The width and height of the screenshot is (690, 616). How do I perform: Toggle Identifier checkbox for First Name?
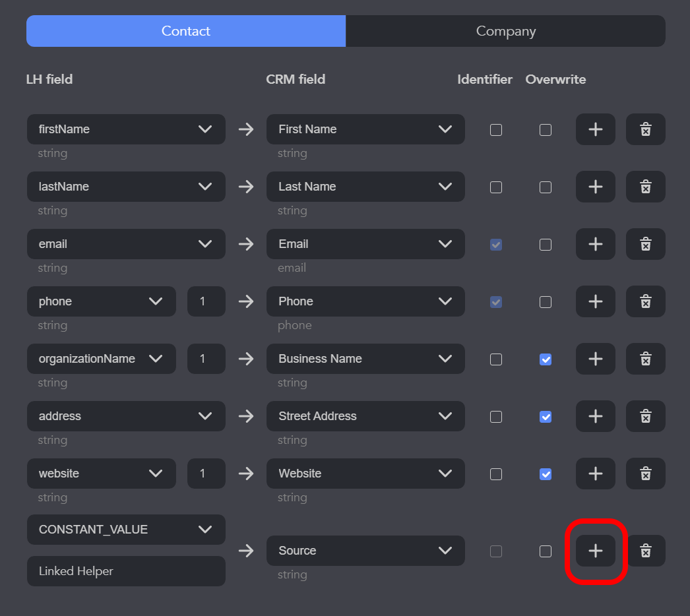point(496,130)
